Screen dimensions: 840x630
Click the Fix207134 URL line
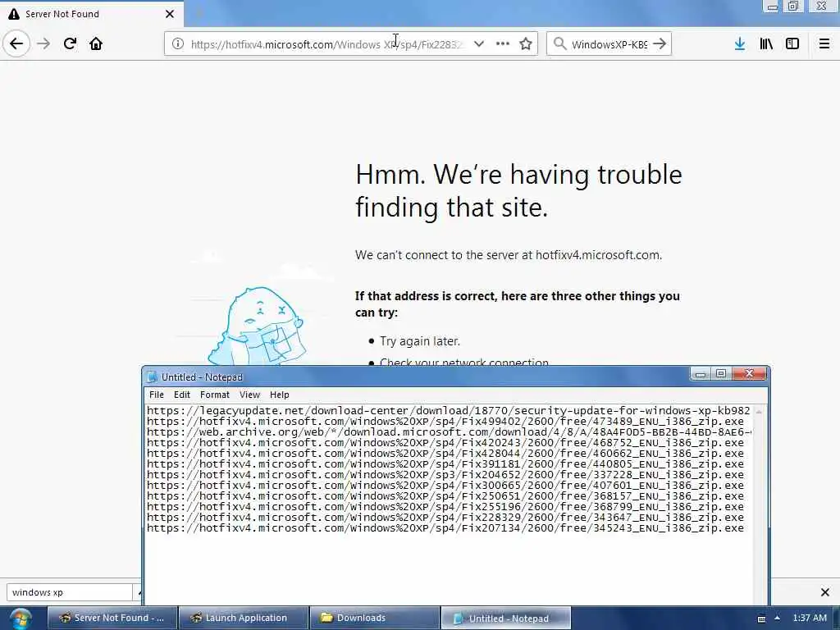coord(445,528)
